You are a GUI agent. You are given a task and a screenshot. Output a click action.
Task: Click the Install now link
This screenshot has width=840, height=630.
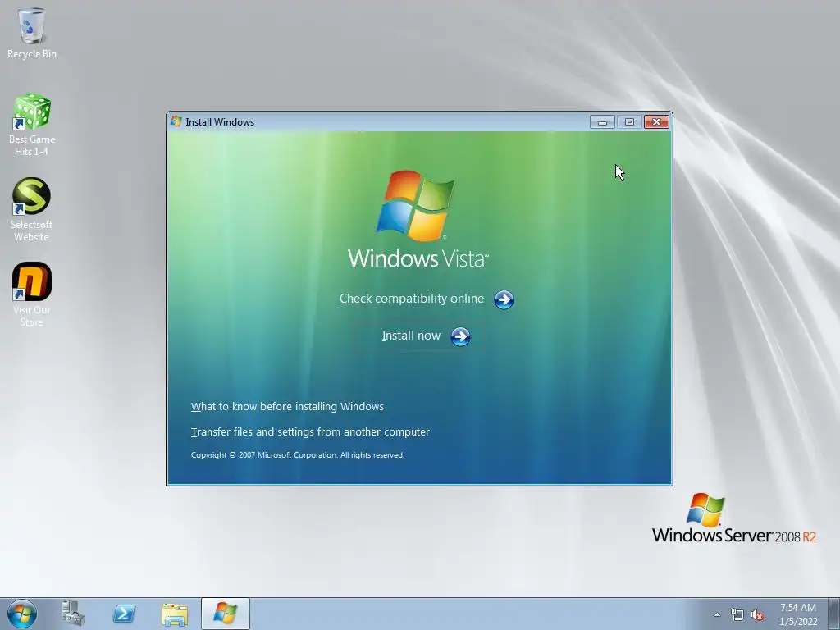(x=411, y=336)
